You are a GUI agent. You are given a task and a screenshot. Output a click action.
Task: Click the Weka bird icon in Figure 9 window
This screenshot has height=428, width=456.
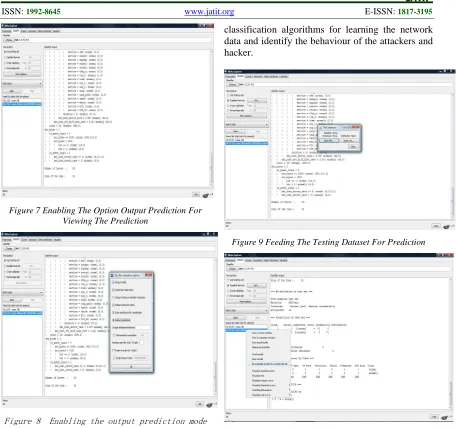click(447, 226)
